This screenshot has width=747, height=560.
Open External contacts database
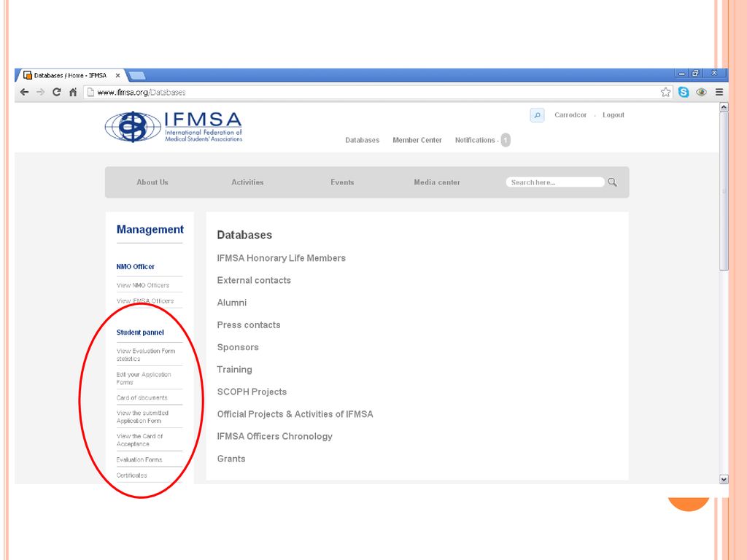254,281
